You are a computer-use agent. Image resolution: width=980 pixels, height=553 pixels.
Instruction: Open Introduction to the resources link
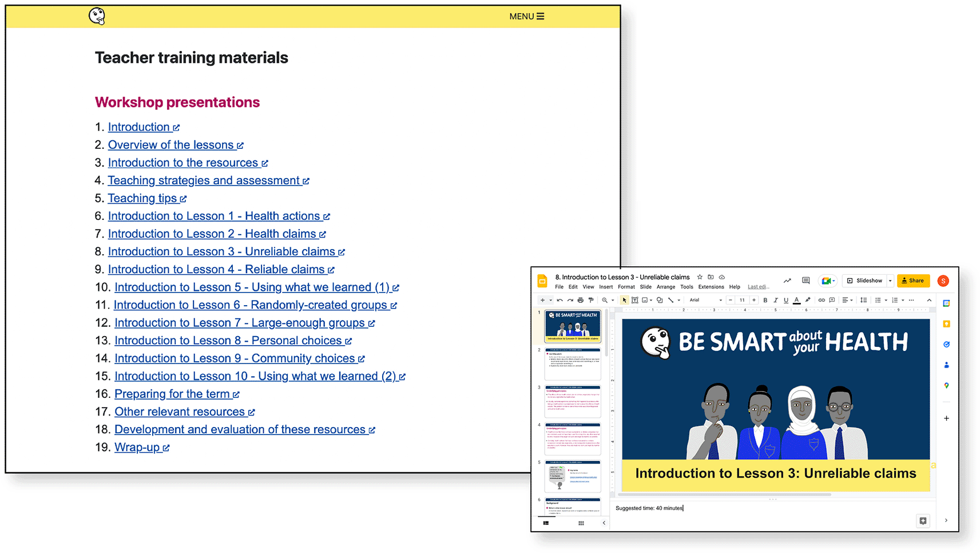pyautogui.click(x=188, y=163)
